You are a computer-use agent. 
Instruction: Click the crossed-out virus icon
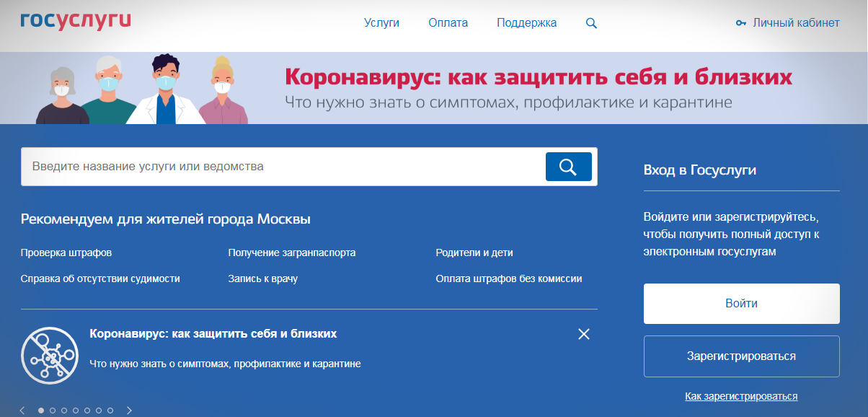pos(49,356)
